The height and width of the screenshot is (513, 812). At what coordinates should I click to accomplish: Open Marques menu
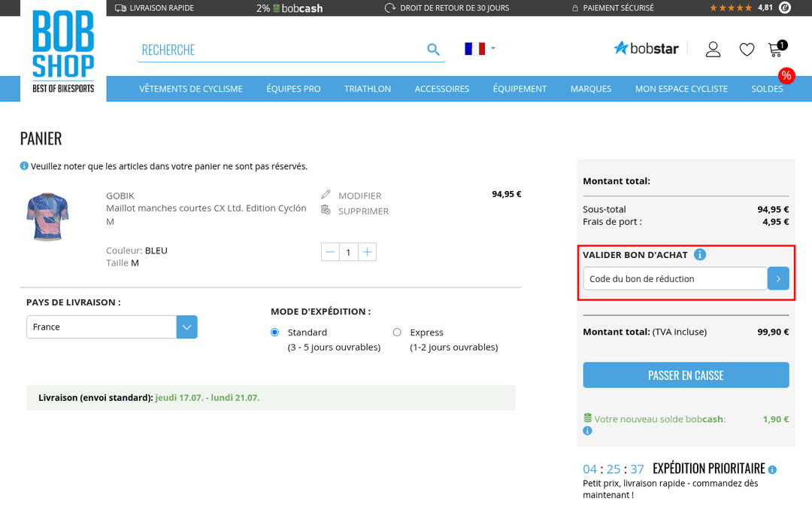[x=591, y=89]
